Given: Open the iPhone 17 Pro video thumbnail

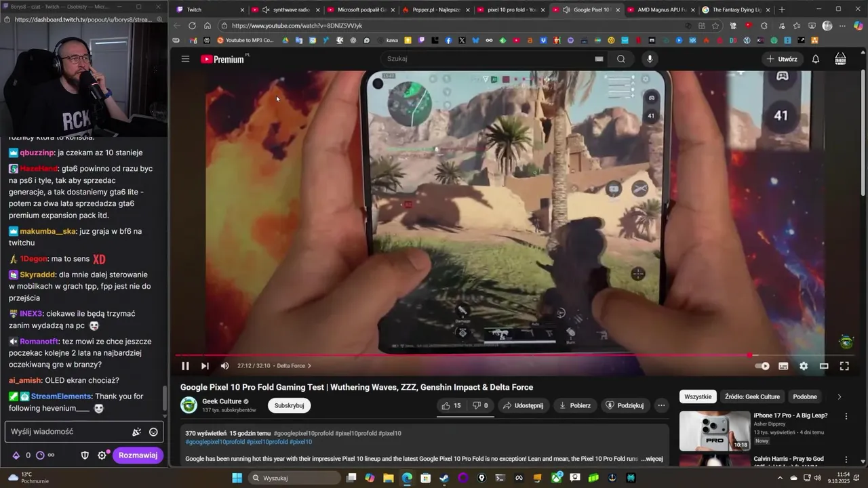Looking at the screenshot, I should (715, 431).
